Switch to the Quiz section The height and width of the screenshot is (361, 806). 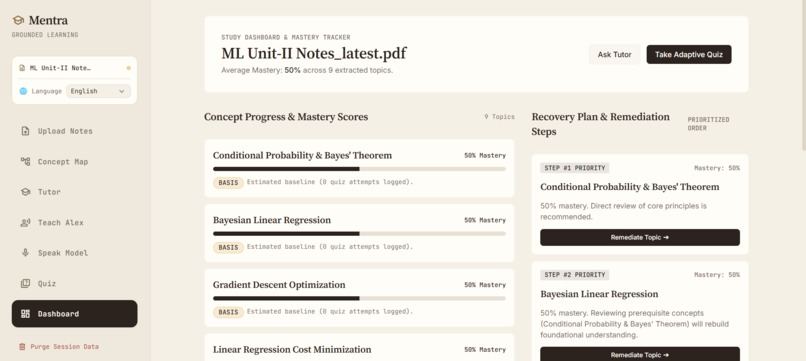75,283
